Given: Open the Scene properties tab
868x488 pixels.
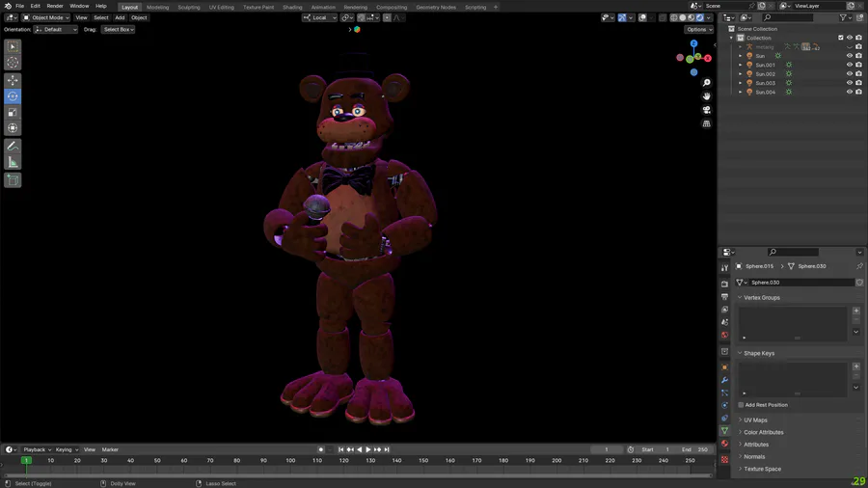Looking at the screenshot, I should [724, 322].
